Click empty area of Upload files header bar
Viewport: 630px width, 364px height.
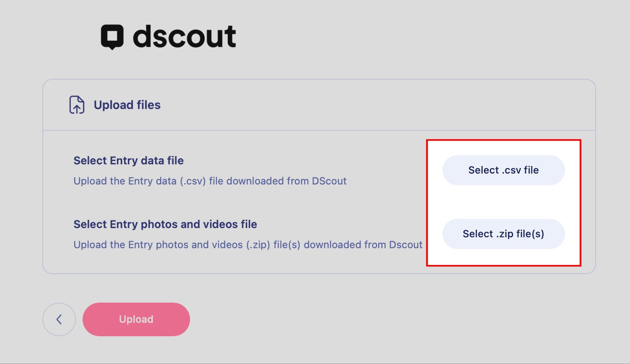click(369, 105)
